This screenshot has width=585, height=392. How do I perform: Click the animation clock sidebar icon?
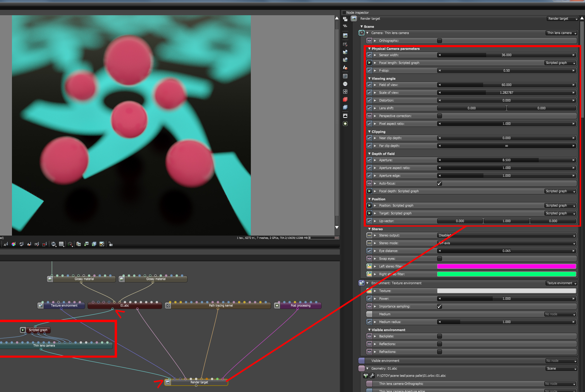pyautogui.click(x=345, y=84)
